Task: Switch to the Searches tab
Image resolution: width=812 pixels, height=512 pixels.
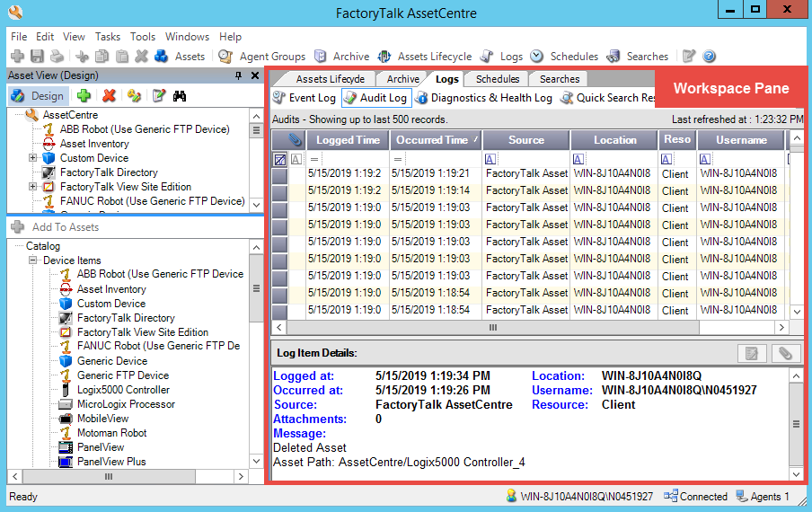Action: [560, 79]
